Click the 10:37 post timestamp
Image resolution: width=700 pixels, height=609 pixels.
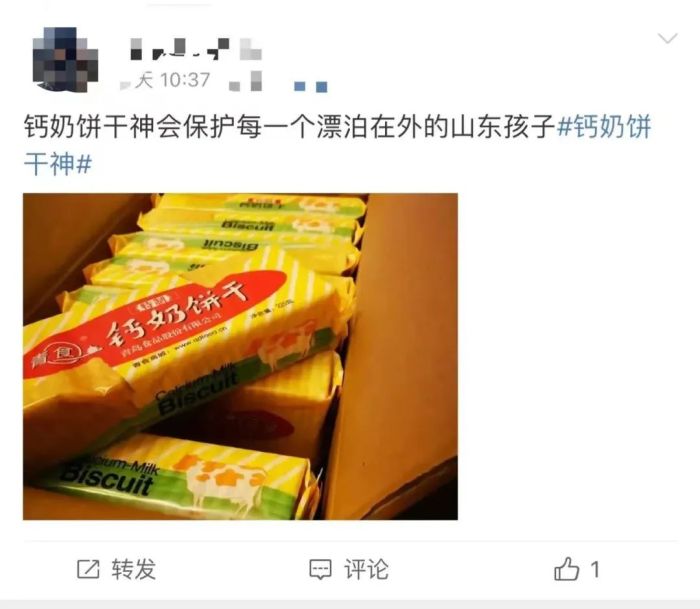click(x=185, y=80)
